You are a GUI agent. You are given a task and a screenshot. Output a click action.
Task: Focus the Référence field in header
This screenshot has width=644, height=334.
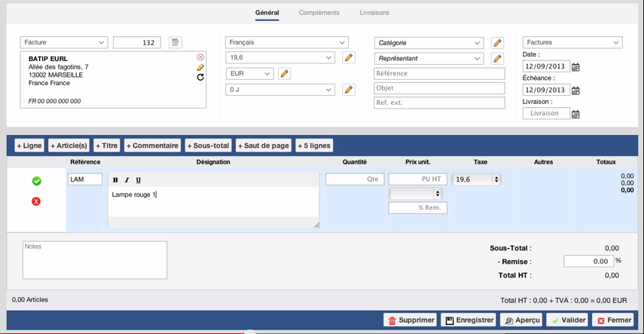coord(439,74)
